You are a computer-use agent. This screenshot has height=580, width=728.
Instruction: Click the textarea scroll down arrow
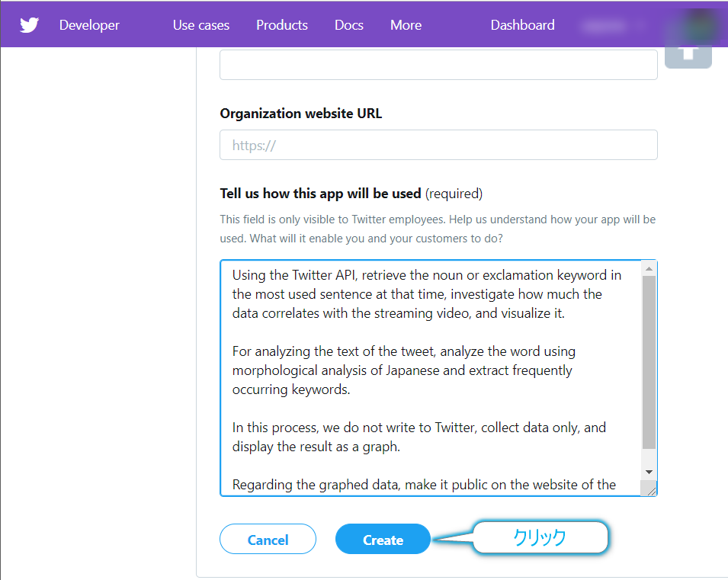click(x=649, y=472)
